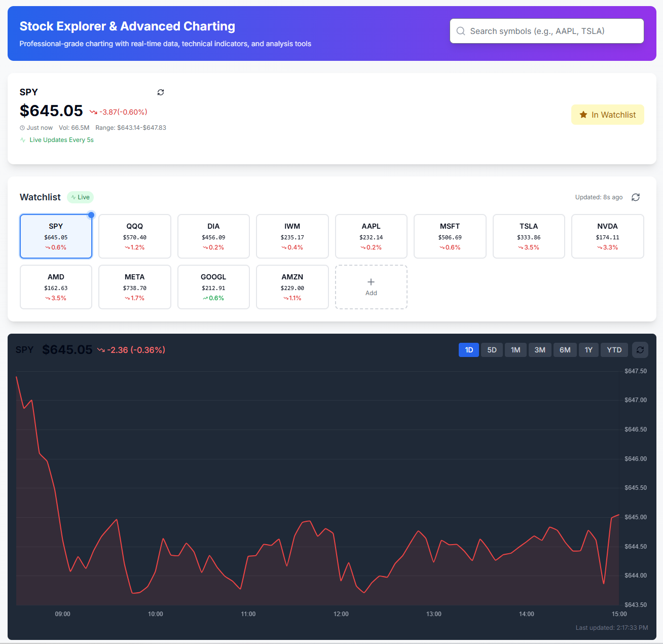Show the 1Y chart view
The height and width of the screenshot is (644, 663).
588,350
